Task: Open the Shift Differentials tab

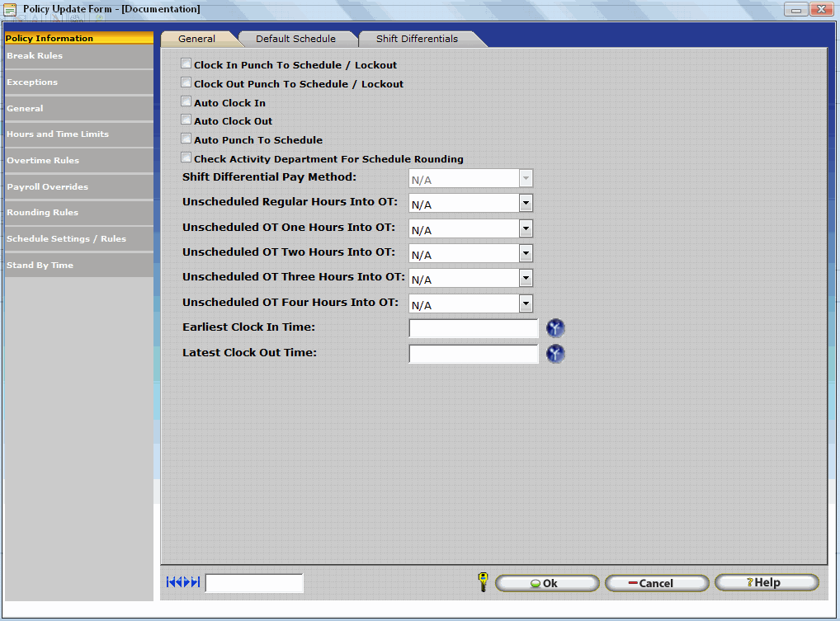Action: click(417, 39)
